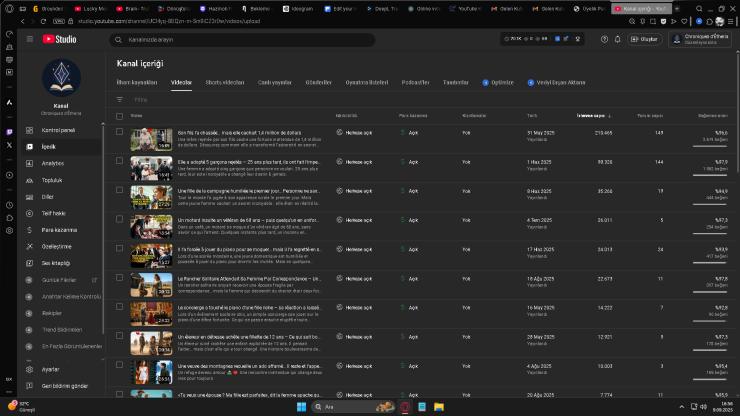Open monetization 'Açık' dropdown for 'Son fils' video
740x416 pixels.
point(409,133)
